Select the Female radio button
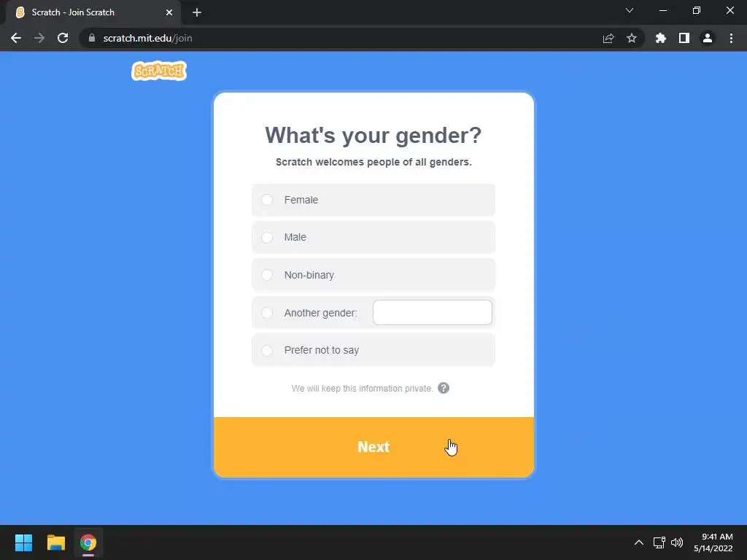 click(x=267, y=200)
